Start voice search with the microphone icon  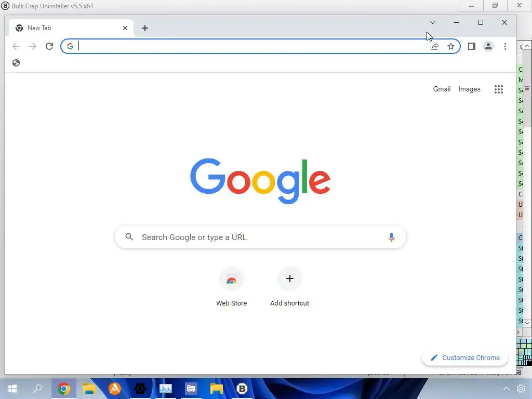[x=391, y=237]
